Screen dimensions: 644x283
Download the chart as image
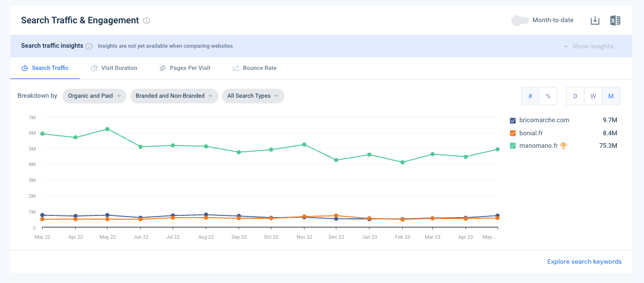tap(595, 20)
